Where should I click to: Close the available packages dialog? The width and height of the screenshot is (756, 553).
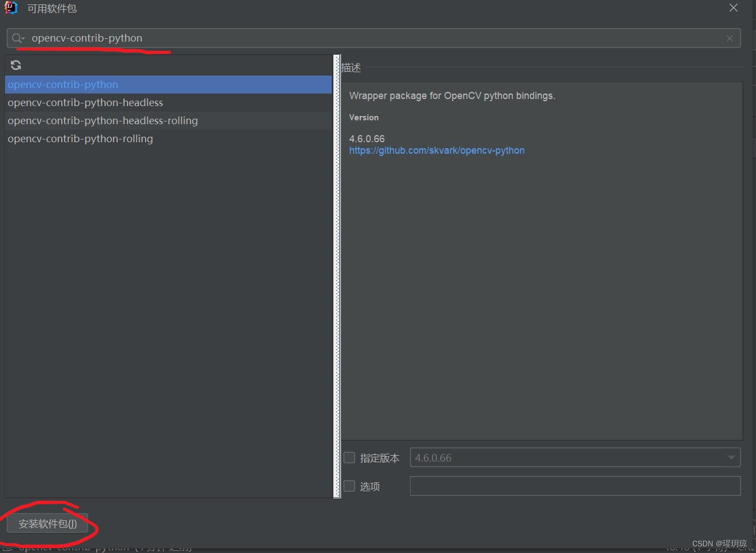734,8
